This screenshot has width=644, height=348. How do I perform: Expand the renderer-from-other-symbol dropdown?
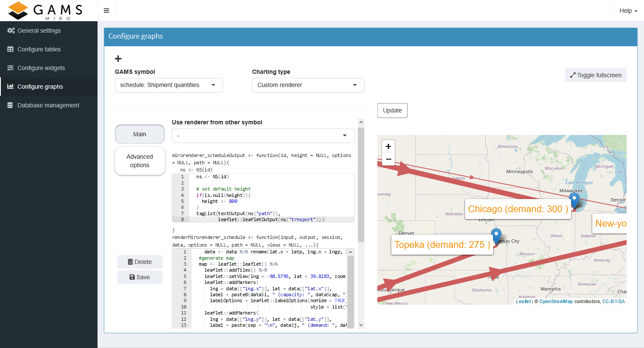pos(263,135)
